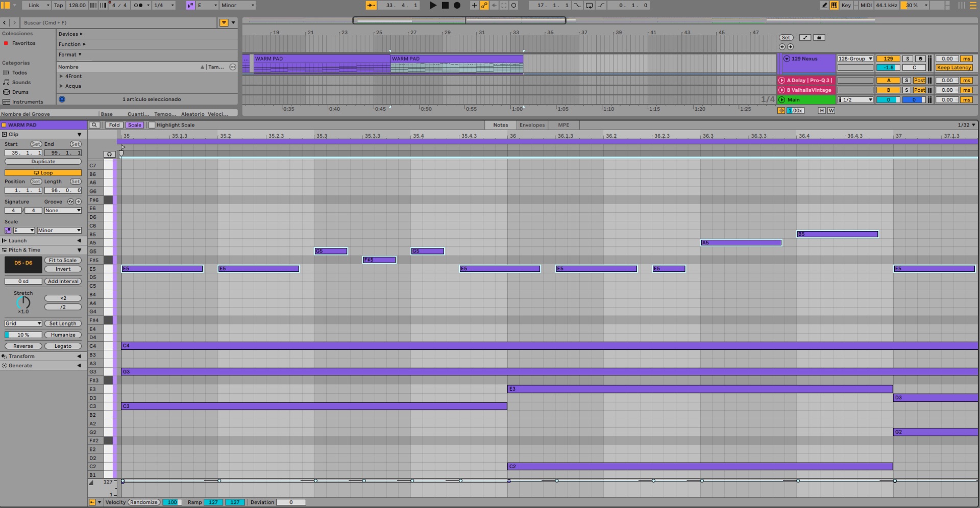Viewport: 980px width, 508px height.
Task: Click the Stop transport button
Action: [445, 5]
